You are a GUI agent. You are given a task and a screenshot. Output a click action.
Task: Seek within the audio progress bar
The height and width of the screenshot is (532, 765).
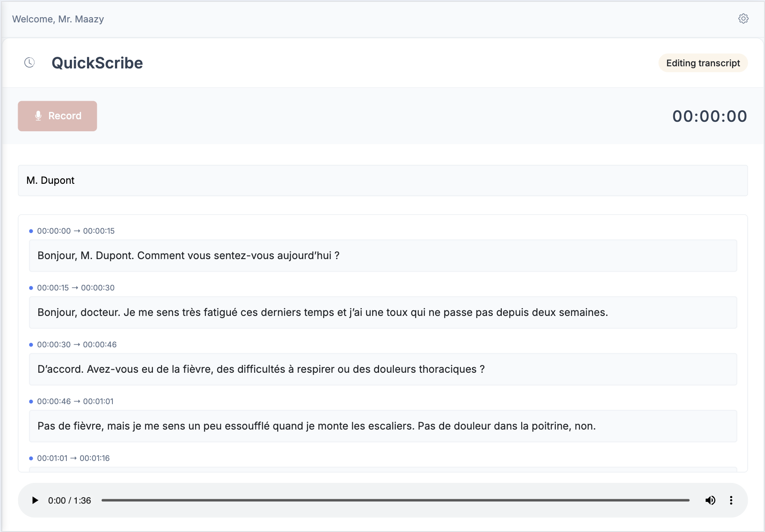coord(395,500)
